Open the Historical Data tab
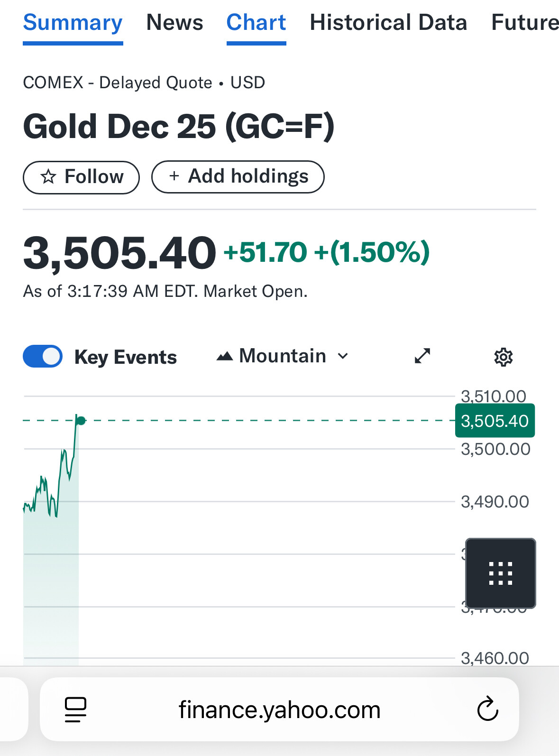The image size is (559, 756). click(x=388, y=22)
